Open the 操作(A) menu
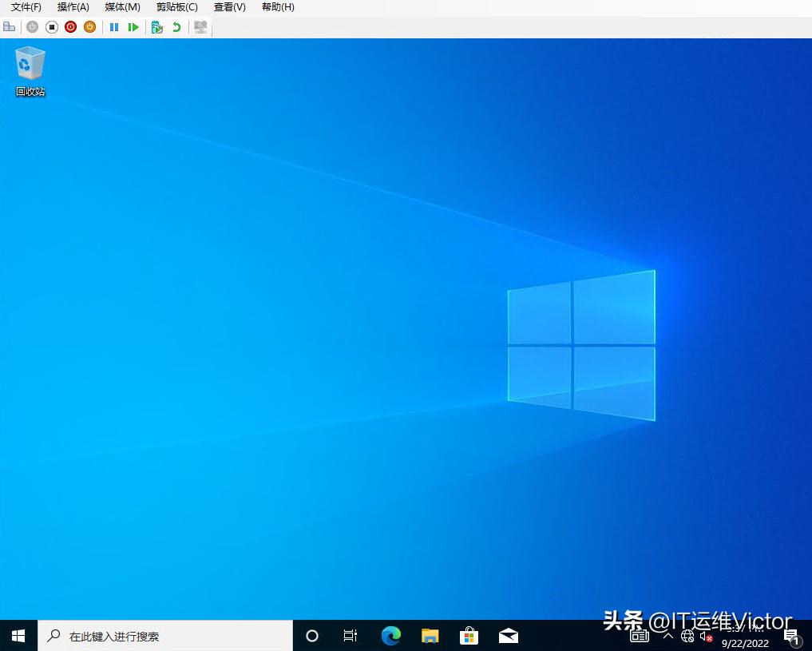 tap(73, 7)
